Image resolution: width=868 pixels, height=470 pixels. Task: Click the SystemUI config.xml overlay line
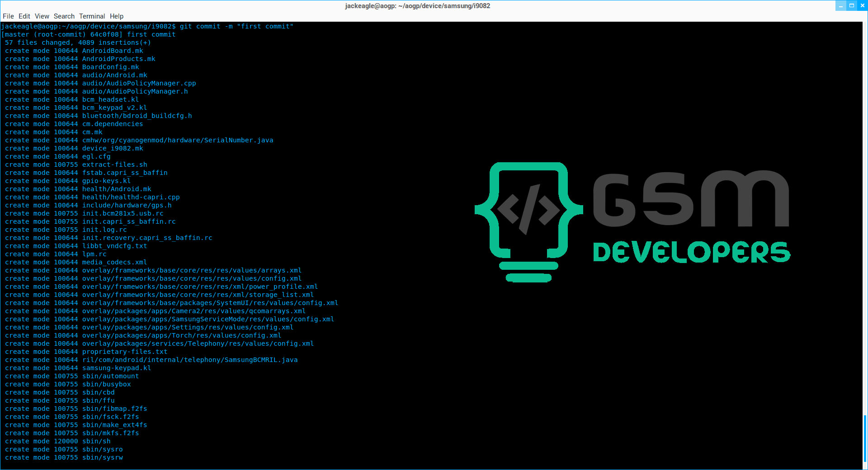click(x=172, y=303)
